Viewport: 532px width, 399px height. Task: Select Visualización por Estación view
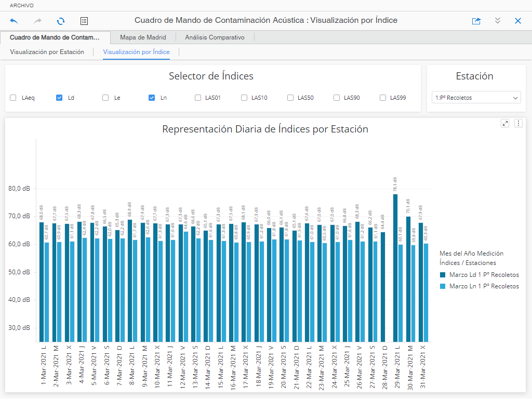pos(47,52)
